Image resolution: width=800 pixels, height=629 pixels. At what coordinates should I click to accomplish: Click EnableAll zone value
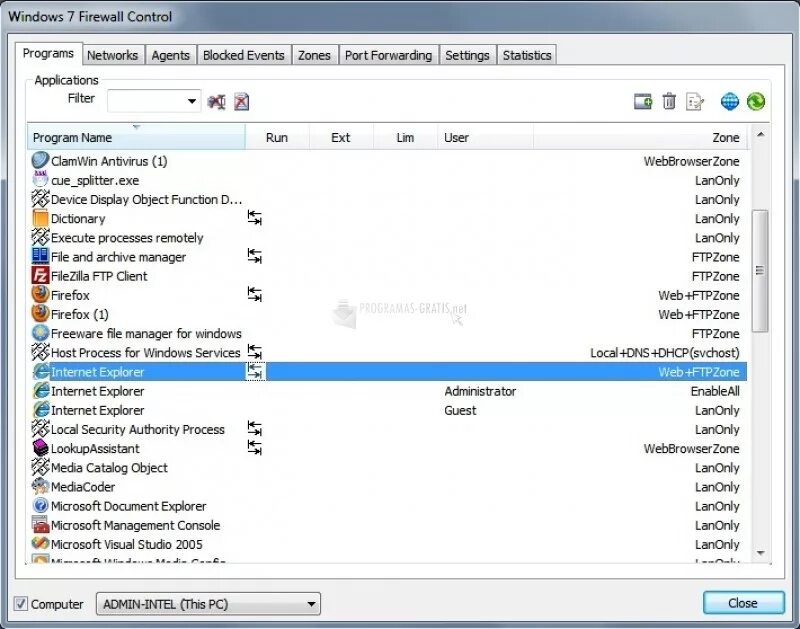point(715,391)
